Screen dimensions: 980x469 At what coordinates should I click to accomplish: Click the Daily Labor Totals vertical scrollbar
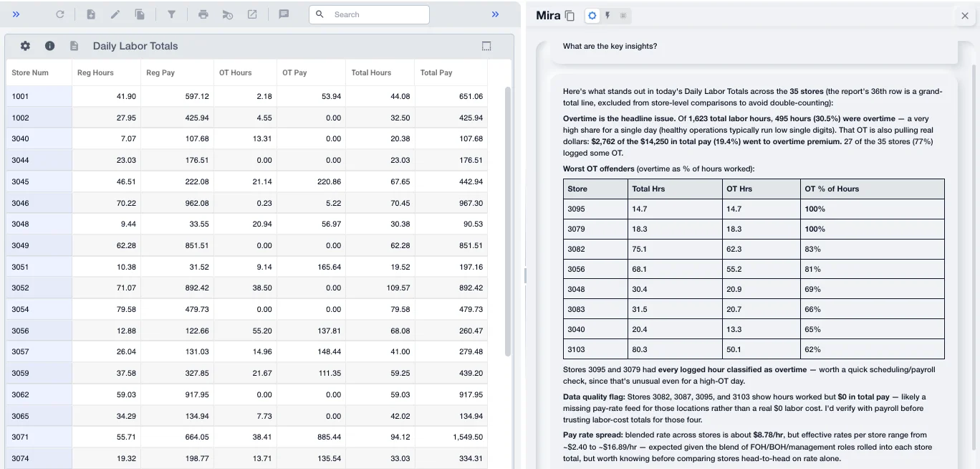tap(509, 222)
